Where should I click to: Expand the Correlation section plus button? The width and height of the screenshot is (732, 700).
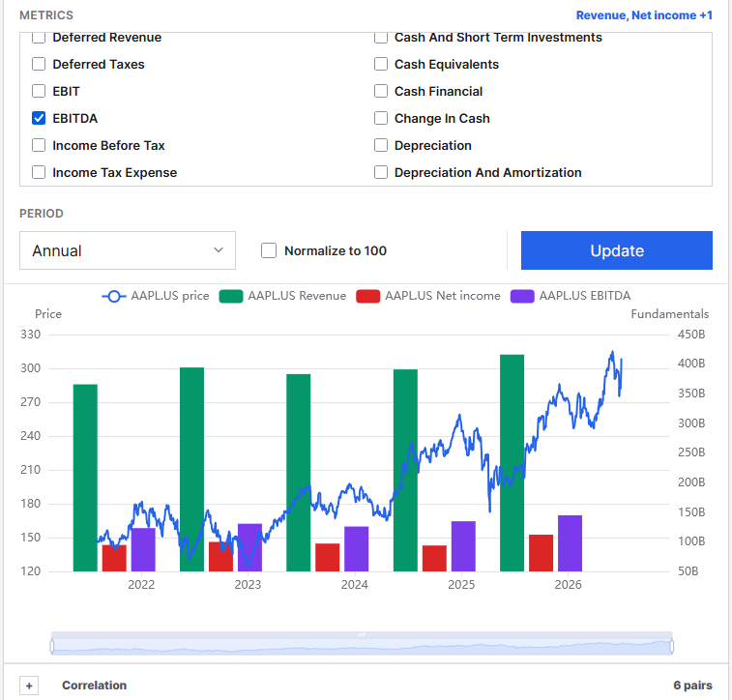(x=29, y=685)
